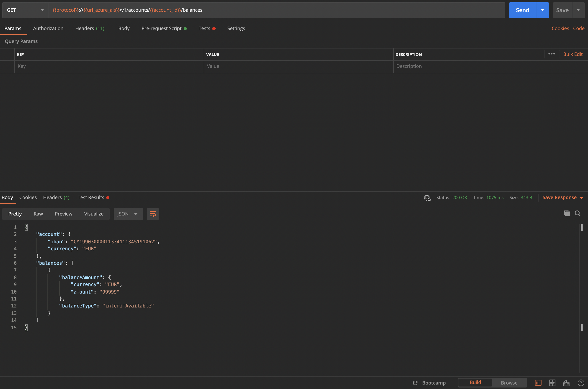Toggle line wrap icon in response toolbar

coord(153,214)
